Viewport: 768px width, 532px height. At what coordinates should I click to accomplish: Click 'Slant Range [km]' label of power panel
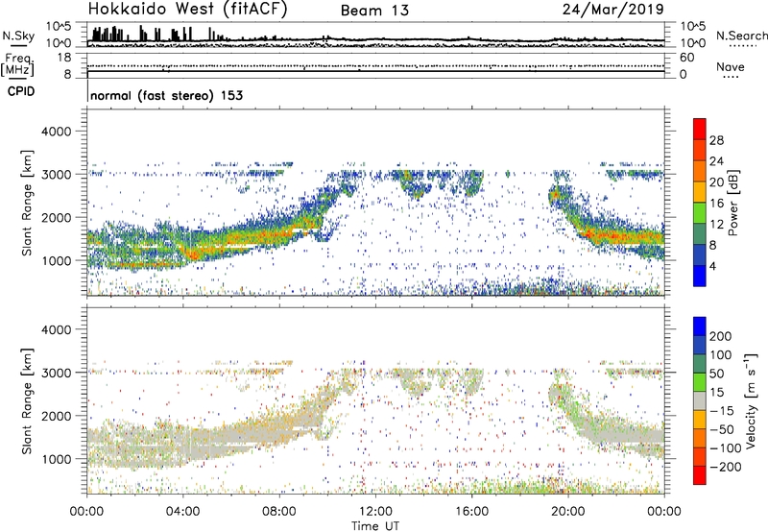point(27,203)
